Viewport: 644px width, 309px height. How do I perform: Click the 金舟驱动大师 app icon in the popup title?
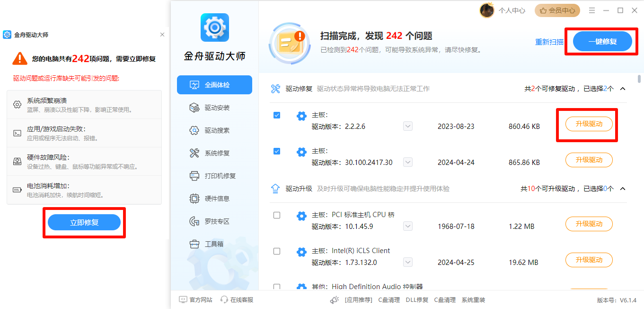click(7, 35)
